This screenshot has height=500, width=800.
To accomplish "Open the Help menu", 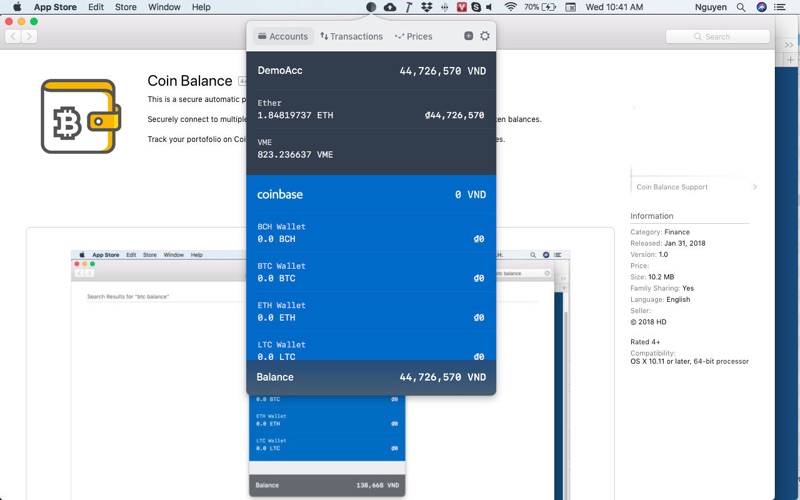I will pos(201,7).
